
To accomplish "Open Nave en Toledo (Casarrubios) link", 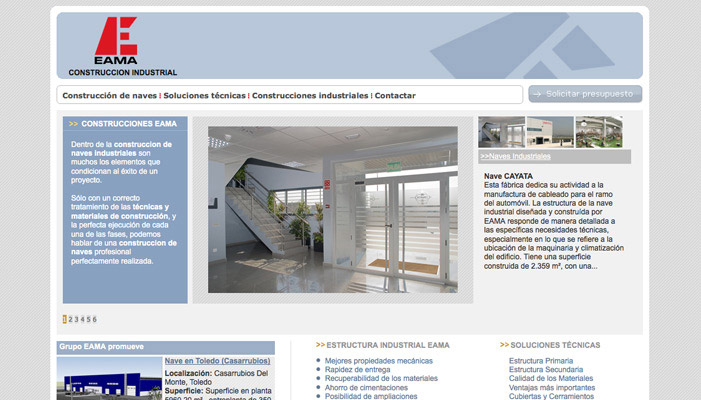I will click(x=217, y=361).
